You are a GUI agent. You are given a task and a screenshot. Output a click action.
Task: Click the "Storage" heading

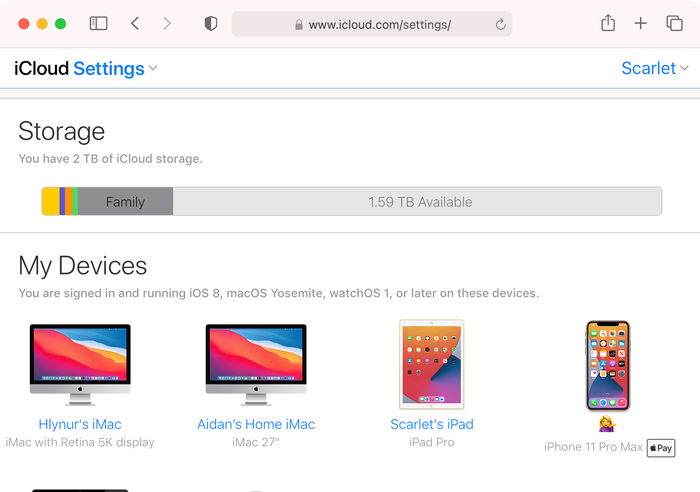62,131
